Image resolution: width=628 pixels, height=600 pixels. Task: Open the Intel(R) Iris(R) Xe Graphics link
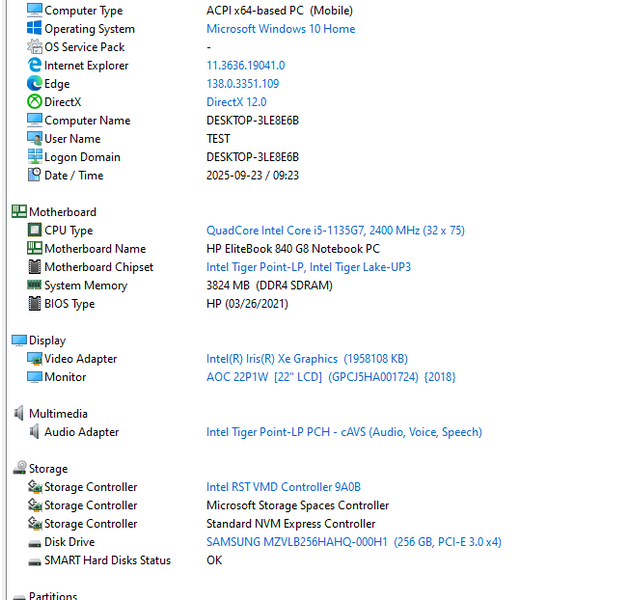(307, 358)
